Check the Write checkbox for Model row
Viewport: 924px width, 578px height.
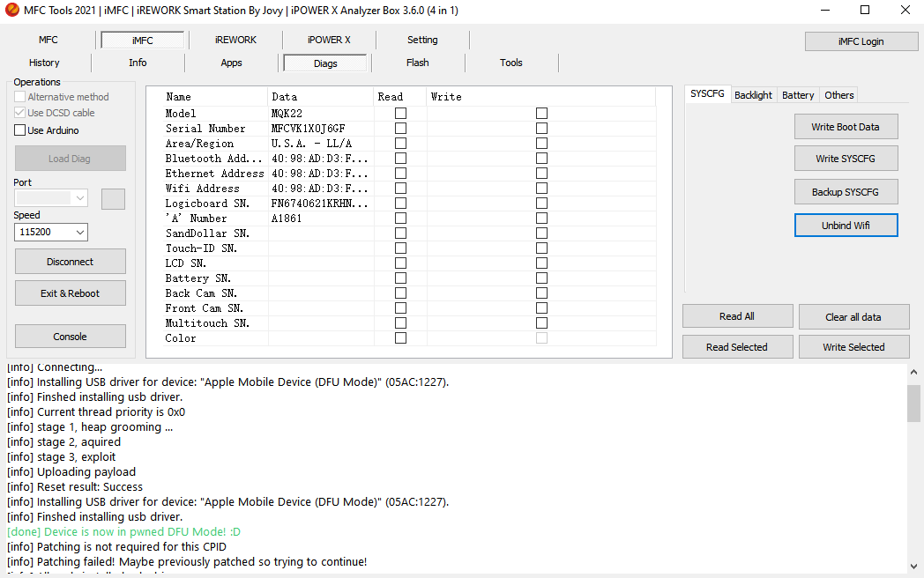tap(541, 114)
